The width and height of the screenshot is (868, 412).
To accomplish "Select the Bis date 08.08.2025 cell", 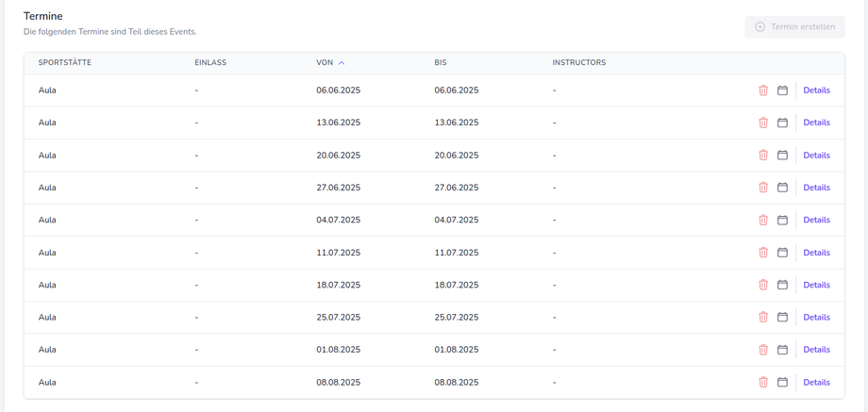I will point(457,382).
